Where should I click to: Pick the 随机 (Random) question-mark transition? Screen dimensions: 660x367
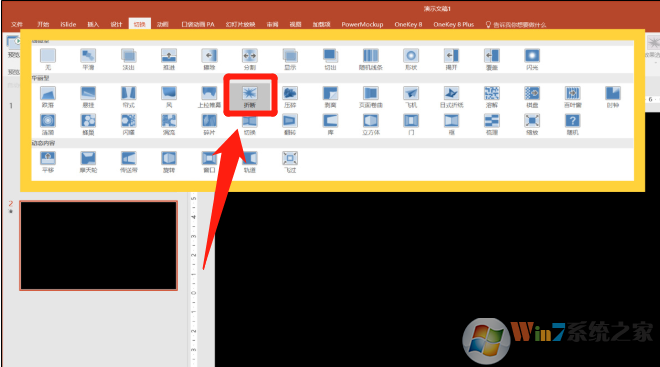point(572,125)
